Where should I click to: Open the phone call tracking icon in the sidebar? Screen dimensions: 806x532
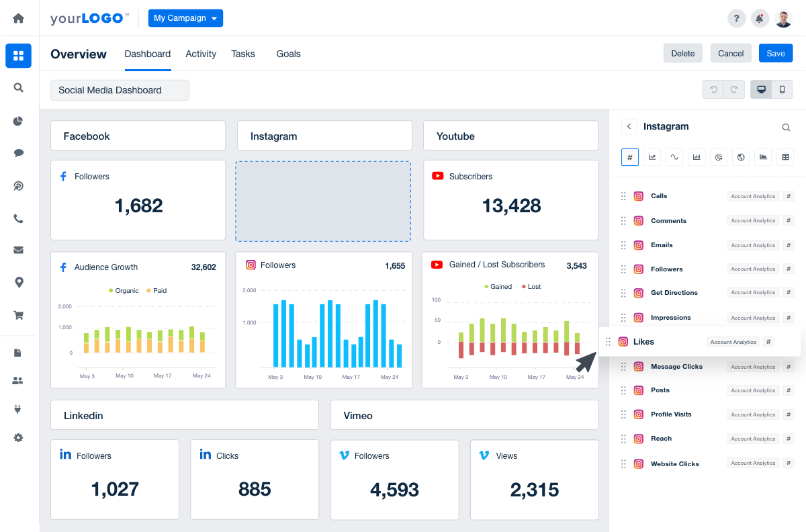tap(18, 218)
